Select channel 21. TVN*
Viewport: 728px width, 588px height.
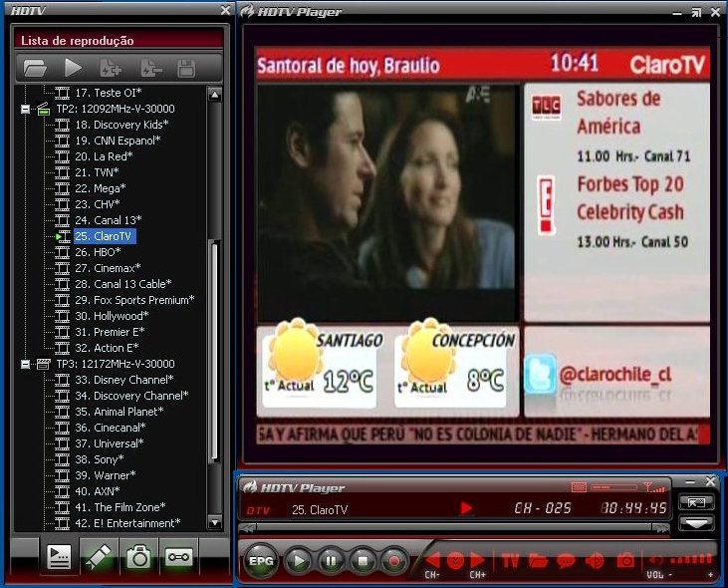[97, 172]
